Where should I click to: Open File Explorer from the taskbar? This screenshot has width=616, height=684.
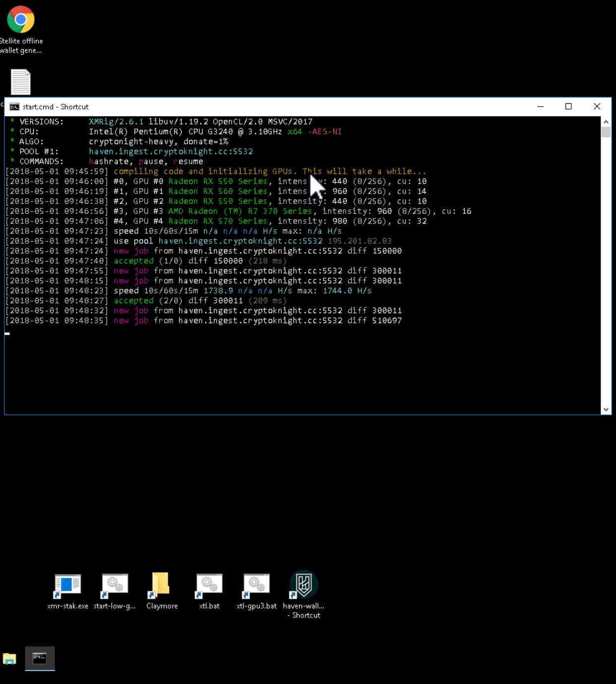[9, 659]
